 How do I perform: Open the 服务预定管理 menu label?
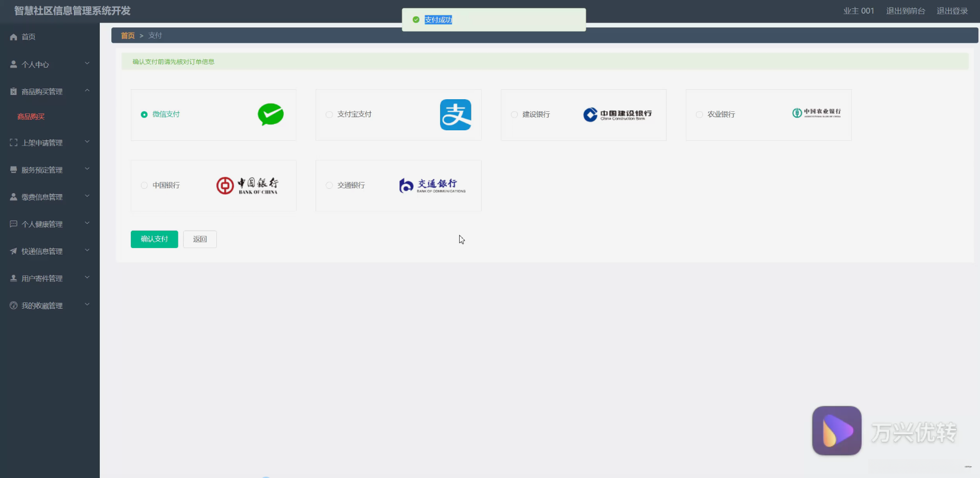point(42,170)
